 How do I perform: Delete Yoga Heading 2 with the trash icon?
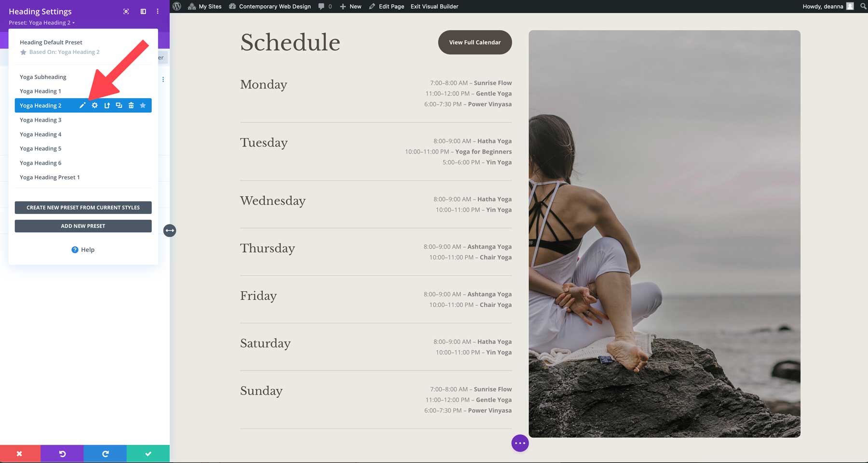click(x=131, y=105)
